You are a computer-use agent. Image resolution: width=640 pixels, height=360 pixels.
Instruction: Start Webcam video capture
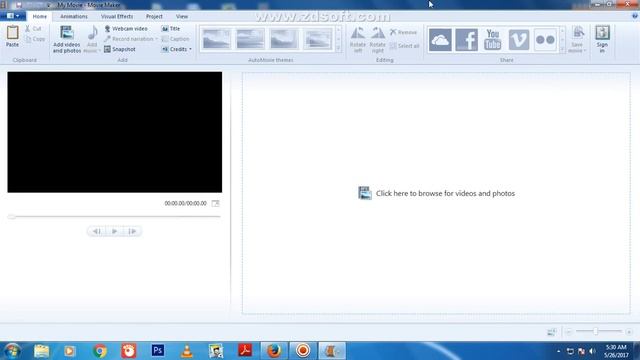pos(126,29)
